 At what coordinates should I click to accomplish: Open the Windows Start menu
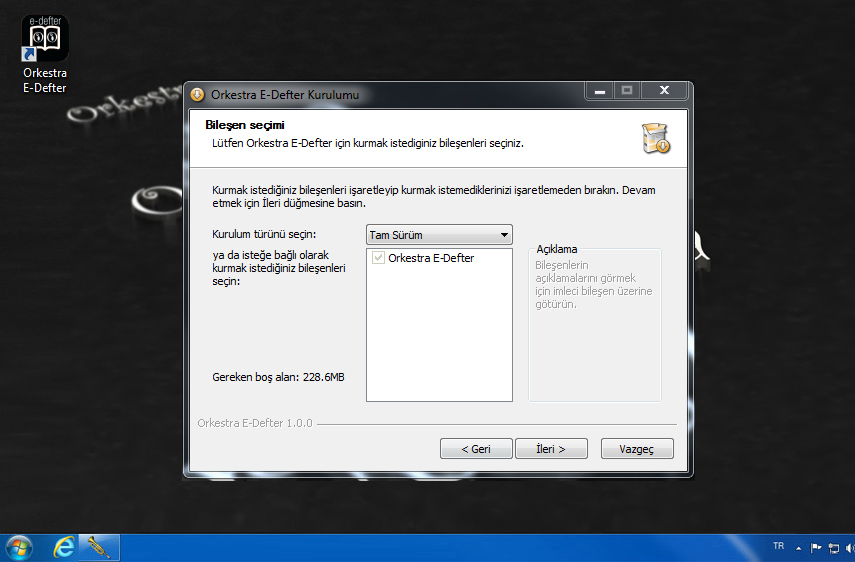19,547
